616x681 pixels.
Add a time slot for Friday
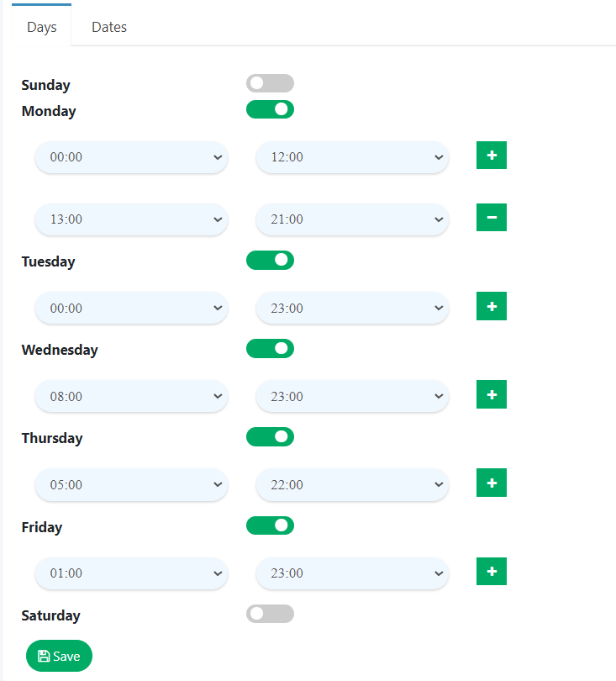(492, 572)
